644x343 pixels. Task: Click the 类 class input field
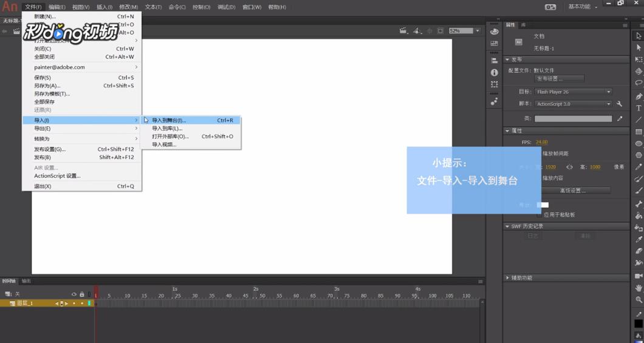(x=573, y=118)
